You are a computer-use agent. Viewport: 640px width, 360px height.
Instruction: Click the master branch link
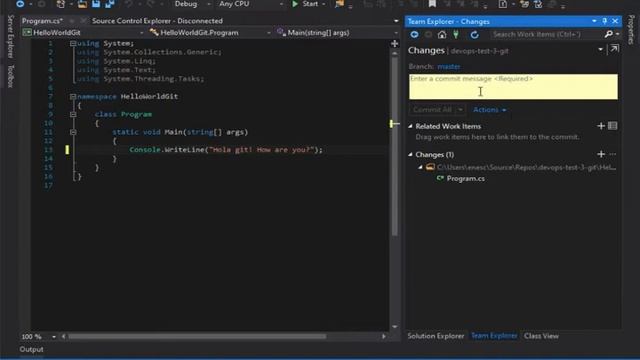pyautogui.click(x=449, y=67)
